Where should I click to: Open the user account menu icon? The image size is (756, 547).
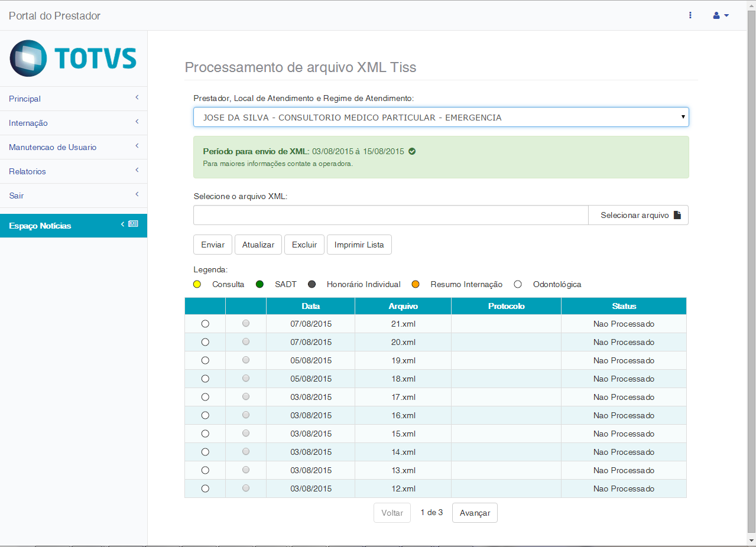[x=721, y=15]
